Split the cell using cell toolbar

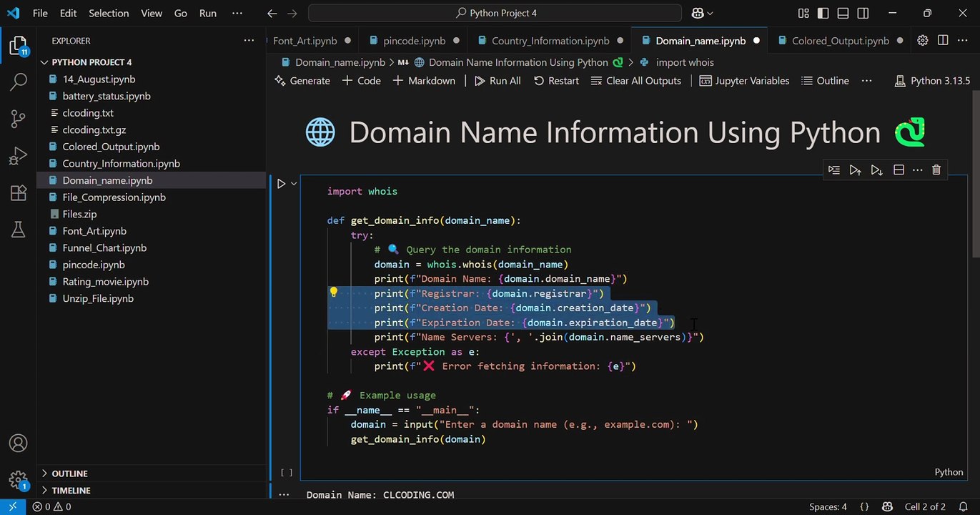(899, 170)
